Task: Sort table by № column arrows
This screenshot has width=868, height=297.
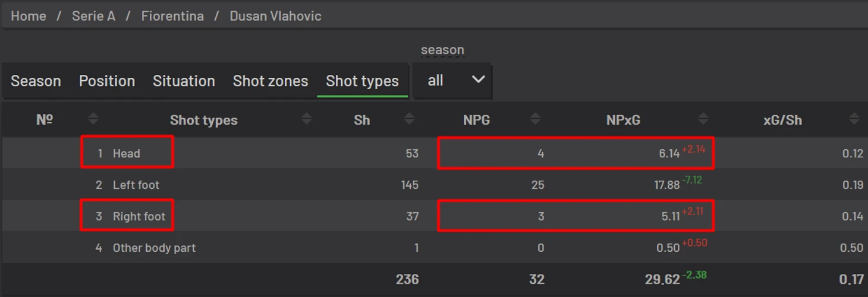Action: 93,119
